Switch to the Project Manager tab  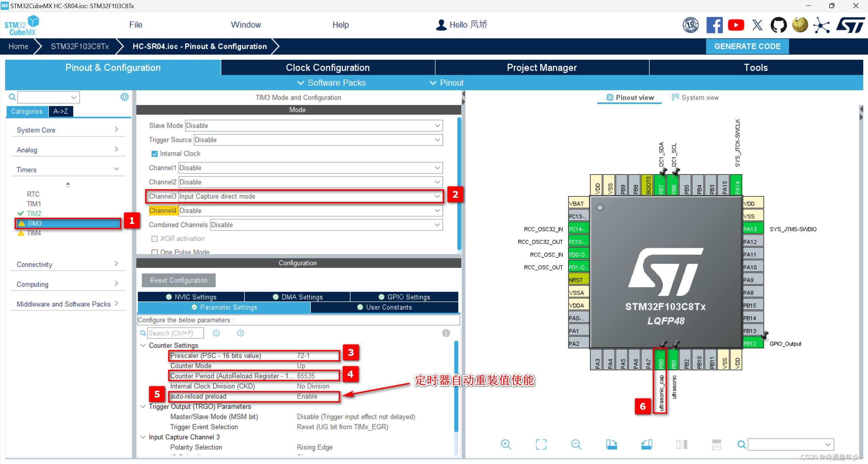(542, 67)
